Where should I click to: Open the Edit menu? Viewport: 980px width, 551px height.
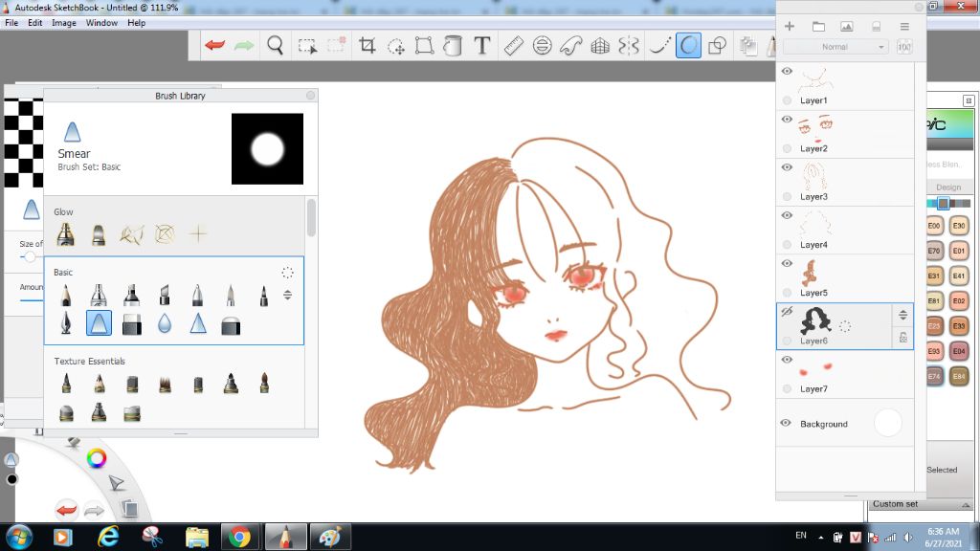tap(35, 23)
